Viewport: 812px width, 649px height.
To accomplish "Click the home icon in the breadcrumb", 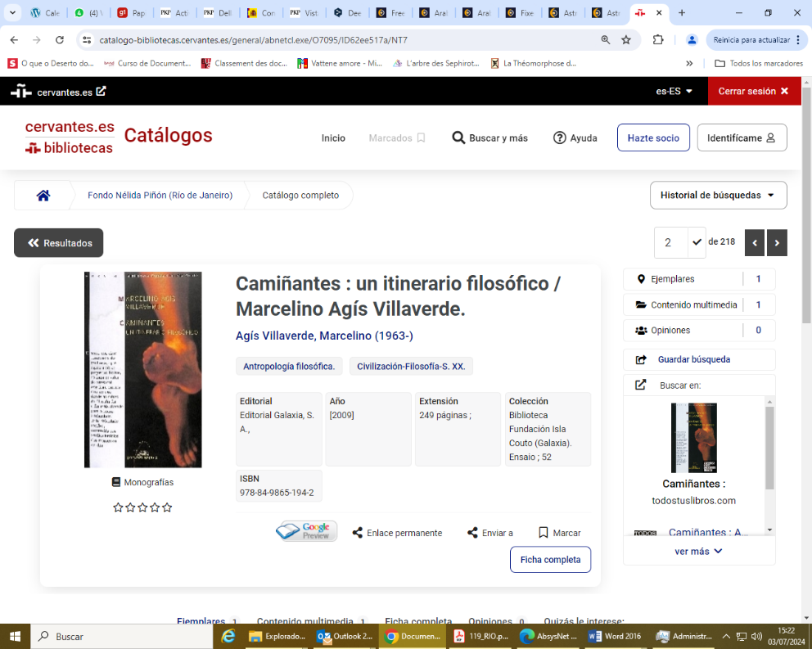I will [42, 195].
